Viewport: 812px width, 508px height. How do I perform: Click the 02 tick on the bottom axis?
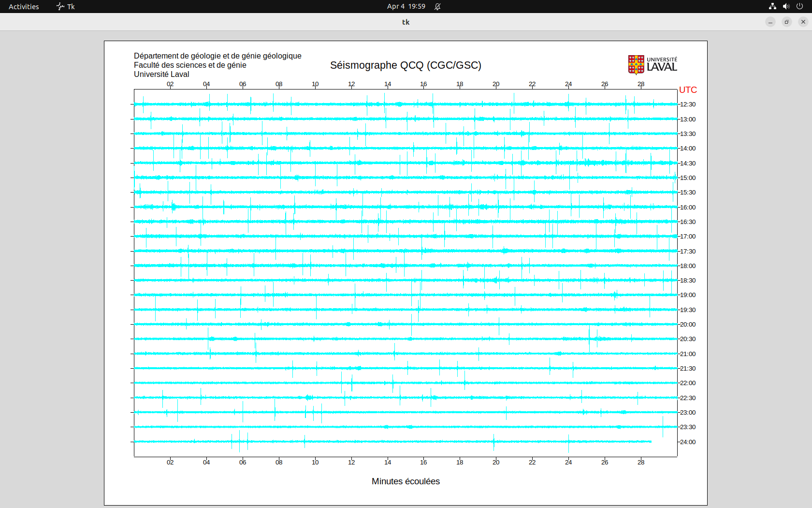point(170,463)
